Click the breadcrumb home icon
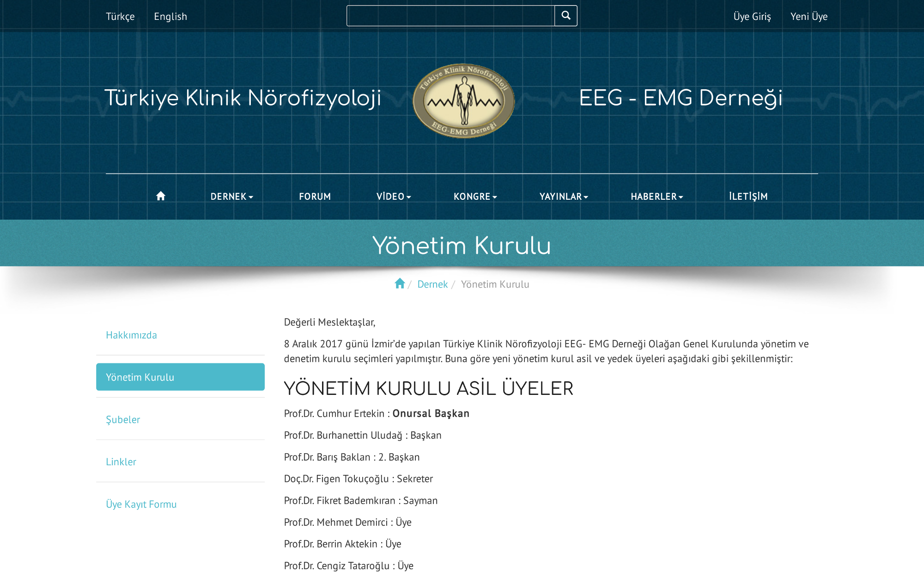Viewport: 924px width, 578px height. click(400, 283)
